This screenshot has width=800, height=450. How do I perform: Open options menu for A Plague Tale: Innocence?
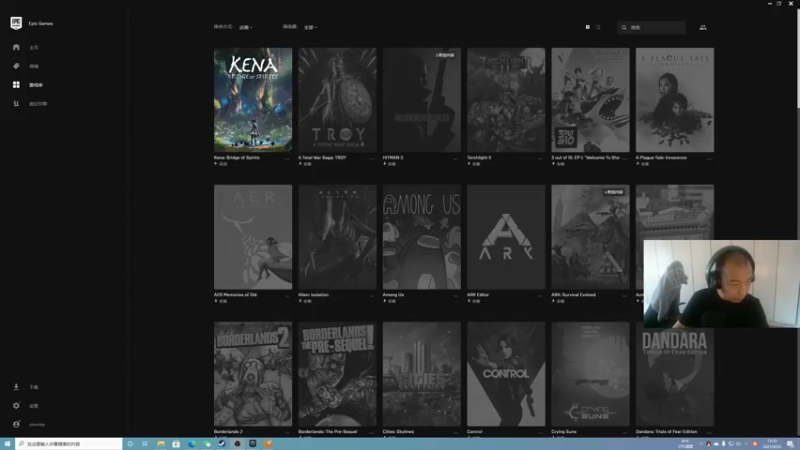(709, 158)
